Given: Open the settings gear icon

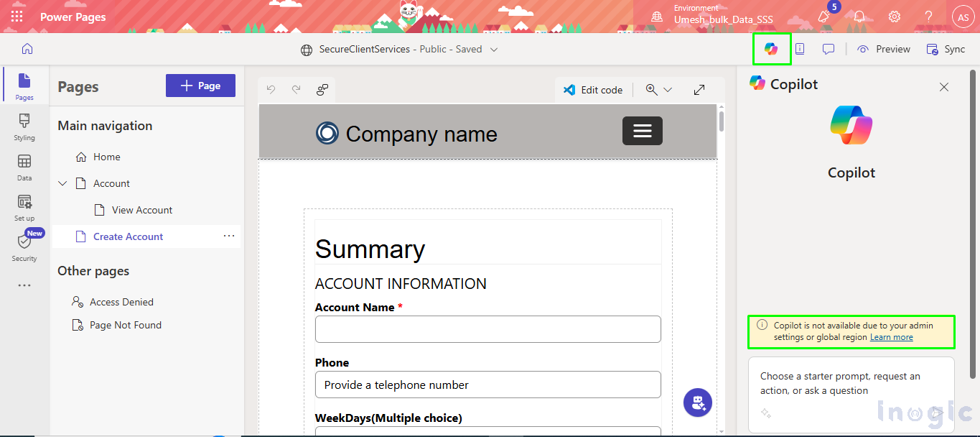Looking at the screenshot, I should pos(895,17).
